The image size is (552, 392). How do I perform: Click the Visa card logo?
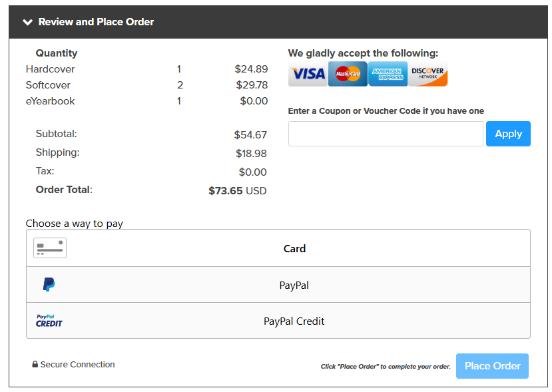308,74
